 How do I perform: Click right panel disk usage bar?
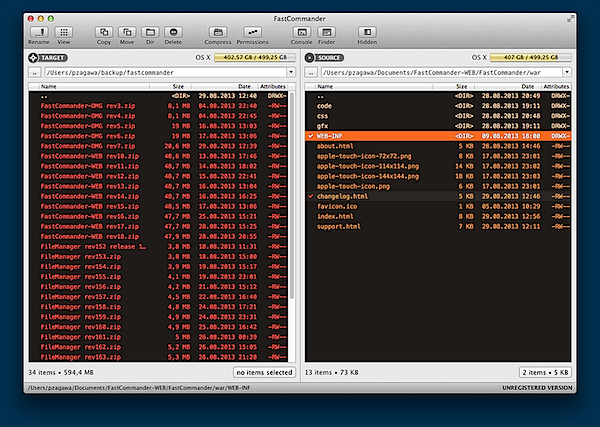coord(531,57)
